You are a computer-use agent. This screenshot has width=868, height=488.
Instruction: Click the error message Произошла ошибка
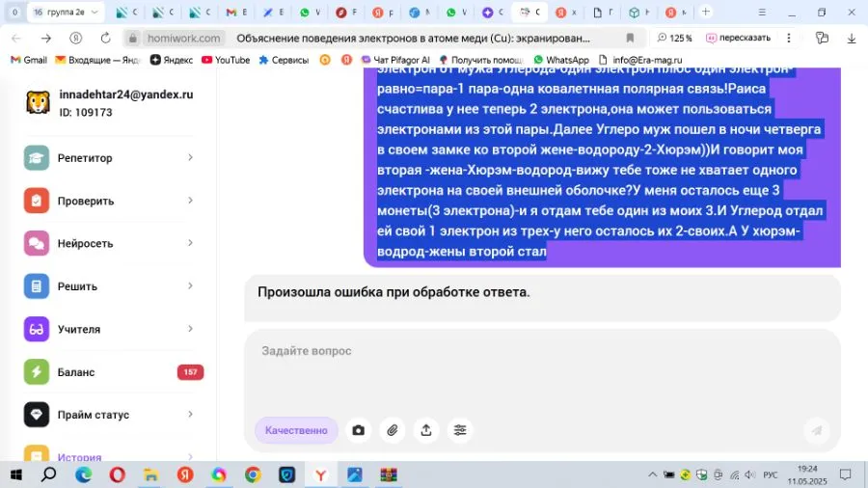tap(393, 292)
